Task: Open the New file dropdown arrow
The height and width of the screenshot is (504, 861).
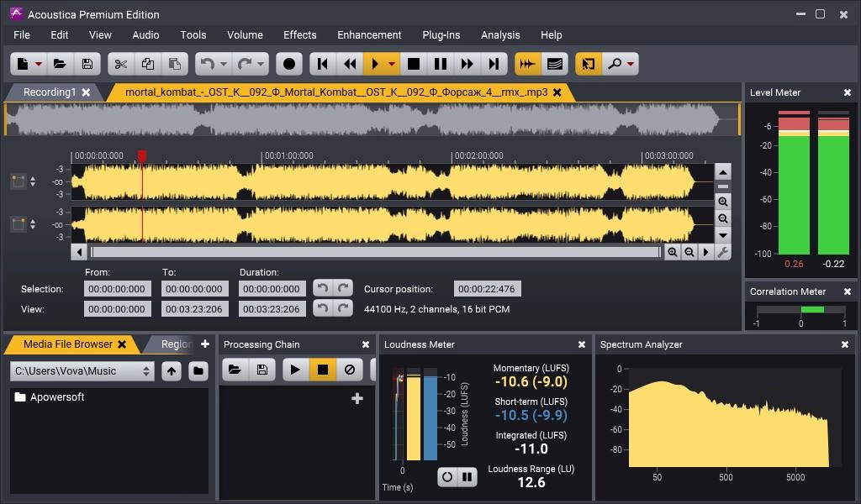Action: pyautogui.click(x=39, y=64)
